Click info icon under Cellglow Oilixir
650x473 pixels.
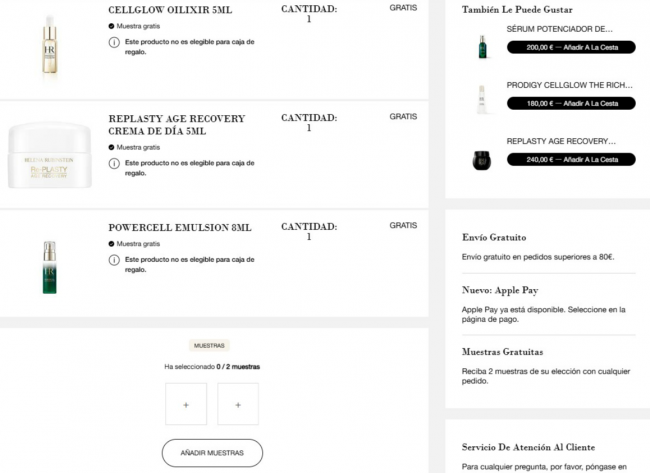click(x=114, y=42)
